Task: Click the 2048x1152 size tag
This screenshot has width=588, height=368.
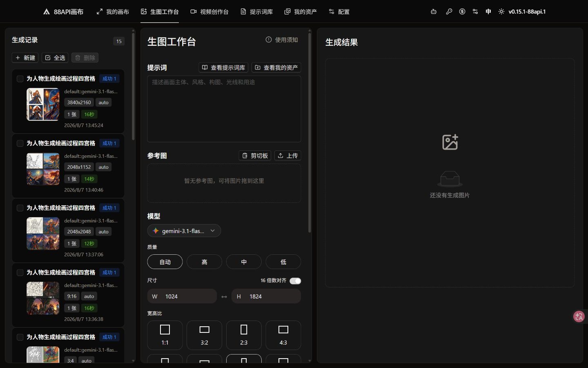Action: coord(79,167)
